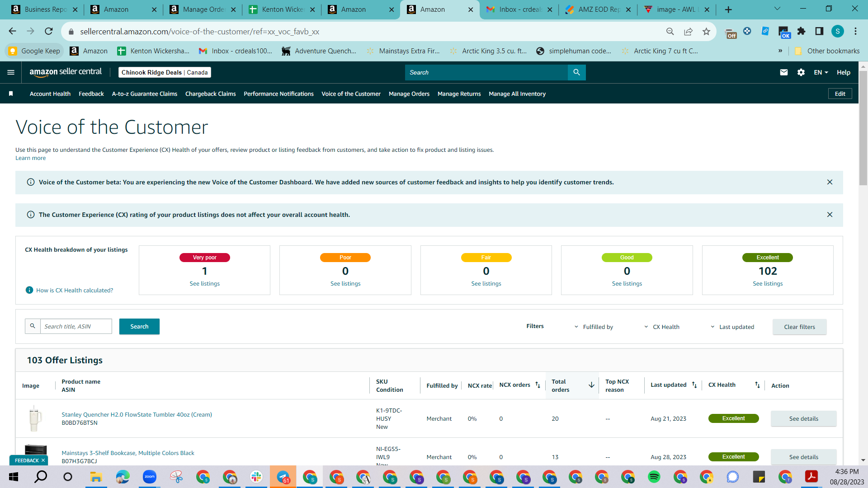Sort by NCX orders column arrows
This screenshot has width=868, height=488.
(x=538, y=385)
